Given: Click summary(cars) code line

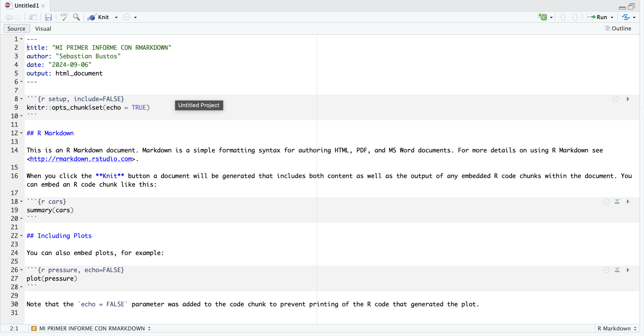Looking at the screenshot, I should (50, 210).
